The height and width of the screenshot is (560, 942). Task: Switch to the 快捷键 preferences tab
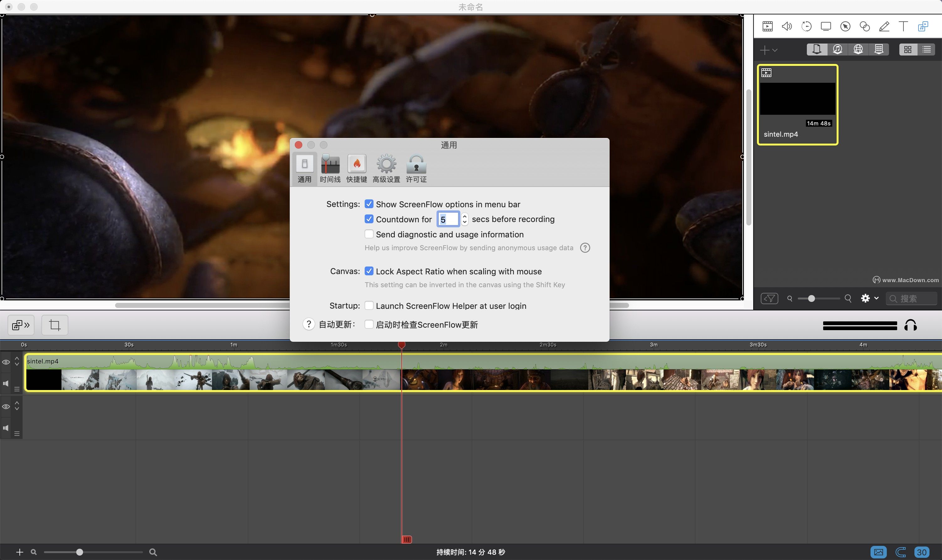(x=357, y=169)
